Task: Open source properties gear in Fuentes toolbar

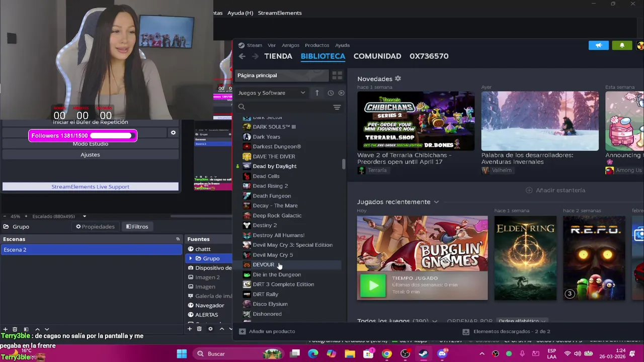Action: click(x=210, y=329)
